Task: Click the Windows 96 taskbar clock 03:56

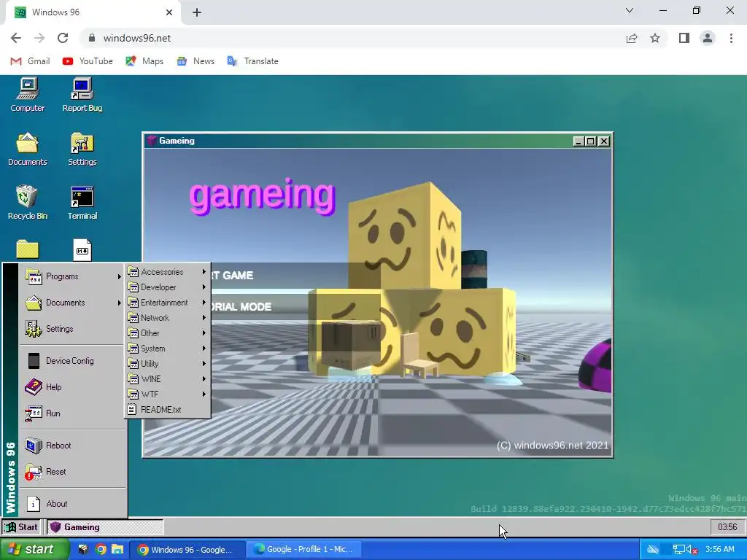Action: point(727,527)
